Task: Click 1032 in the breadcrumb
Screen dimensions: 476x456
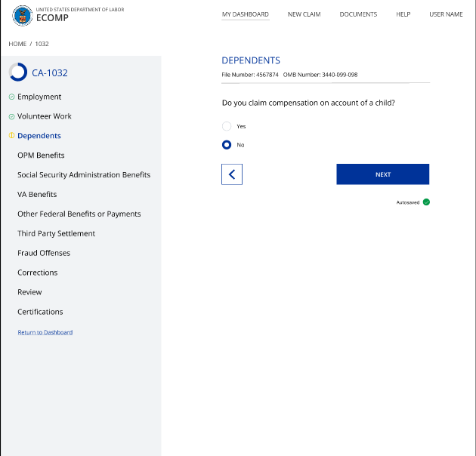Action: 42,44
